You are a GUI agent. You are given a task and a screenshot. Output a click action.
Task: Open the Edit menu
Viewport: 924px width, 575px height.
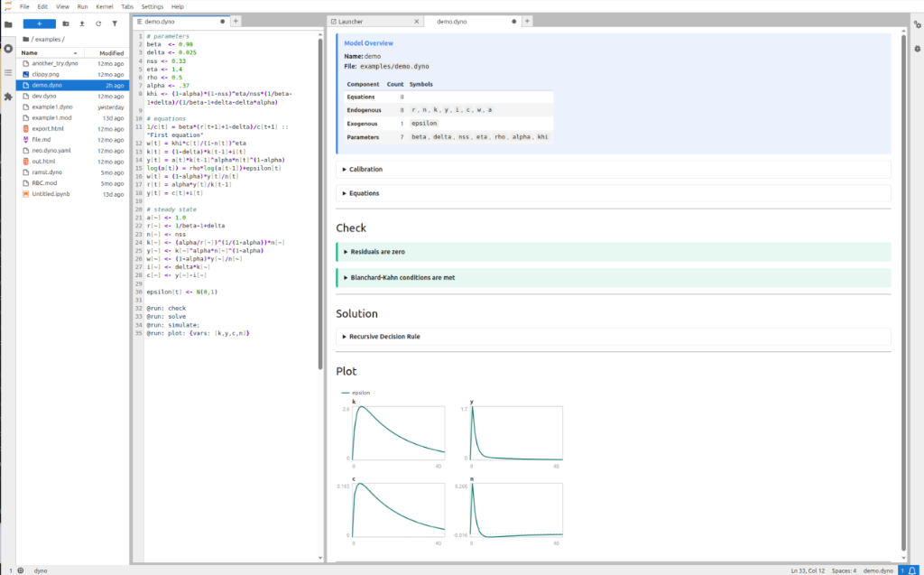[x=42, y=6]
